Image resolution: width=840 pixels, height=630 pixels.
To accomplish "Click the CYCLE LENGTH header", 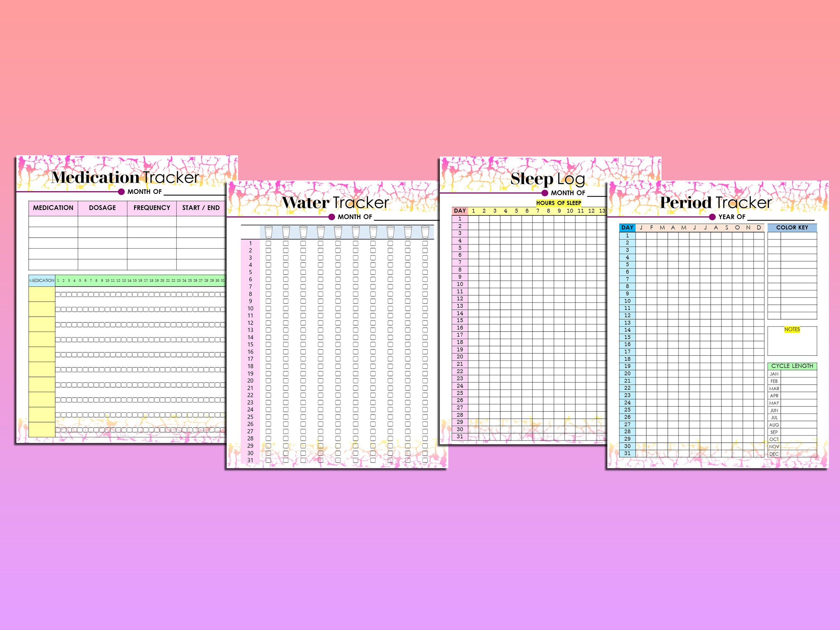I will coord(792,366).
